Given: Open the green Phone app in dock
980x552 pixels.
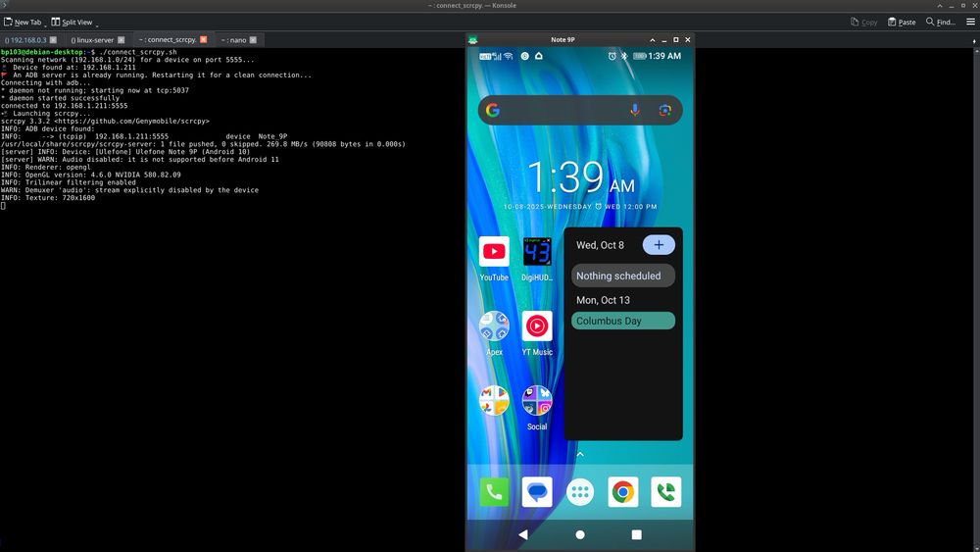Looking at the screenshot, I should click(494, 492).
